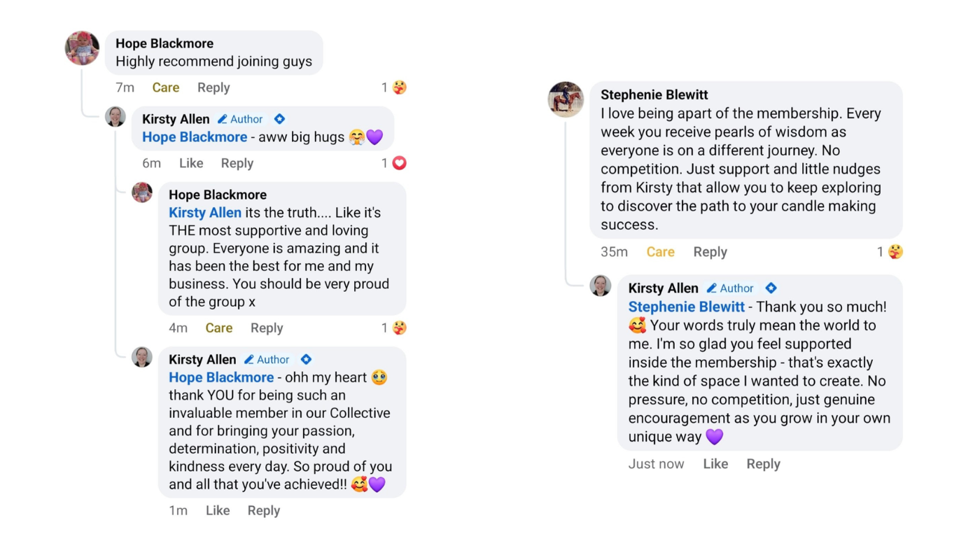Click the heart reaction on 'aww big hugs' reply

399,163
